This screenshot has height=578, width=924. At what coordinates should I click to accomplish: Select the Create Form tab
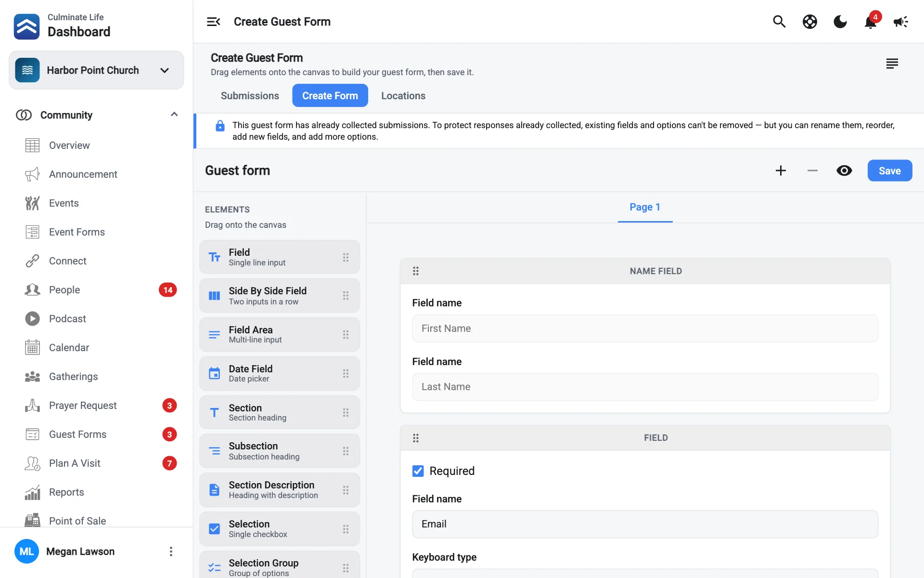(x=330, y=95)
